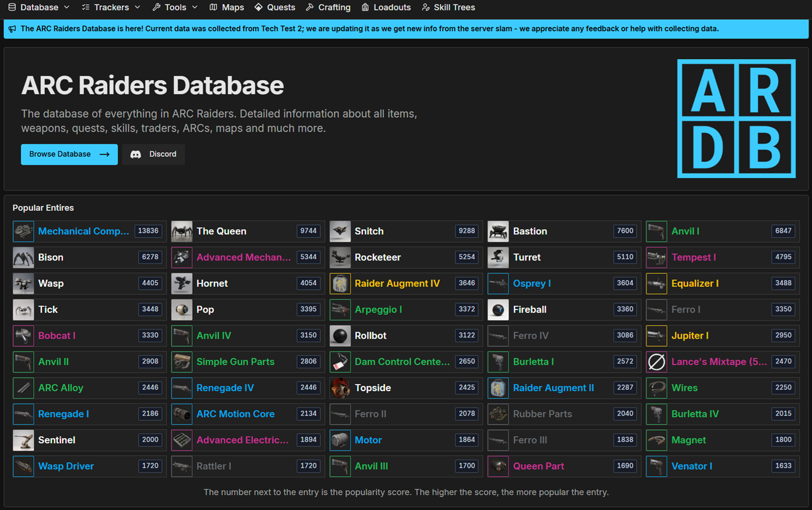
Task: Click the megaphone icon in announcement banner
Action: tap(12, 29)
